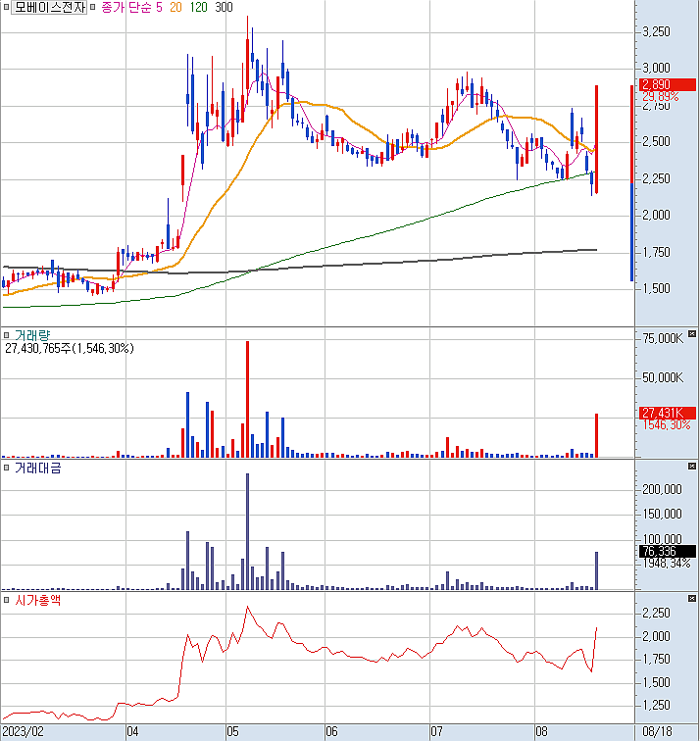Click the tallest bar in 거래대금 panel
This screenshot has width=700, height=741.
click(247, 531)
